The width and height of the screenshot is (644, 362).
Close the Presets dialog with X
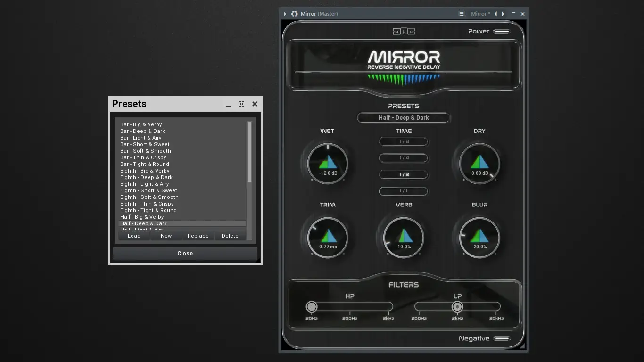pyautogui.click(x=255, y=104)
